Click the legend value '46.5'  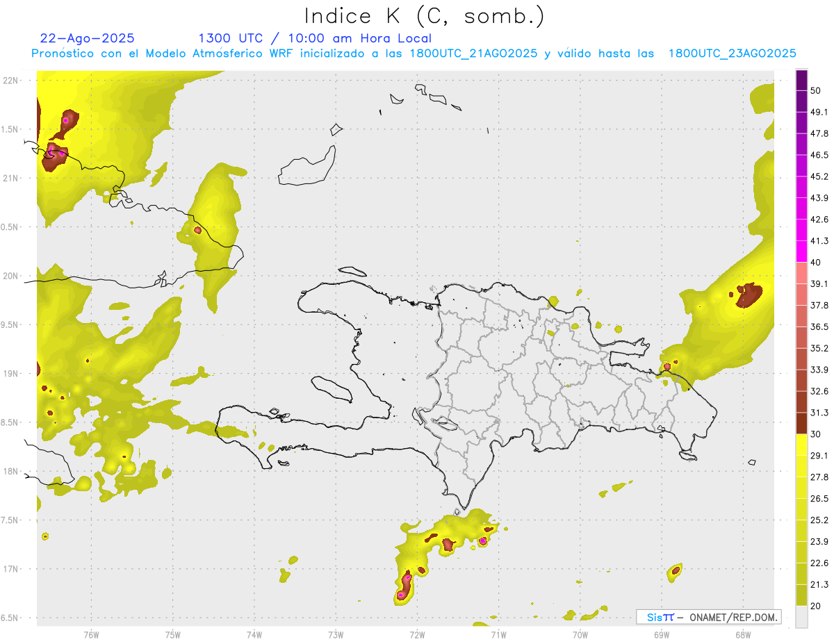[x=819, y=155]
